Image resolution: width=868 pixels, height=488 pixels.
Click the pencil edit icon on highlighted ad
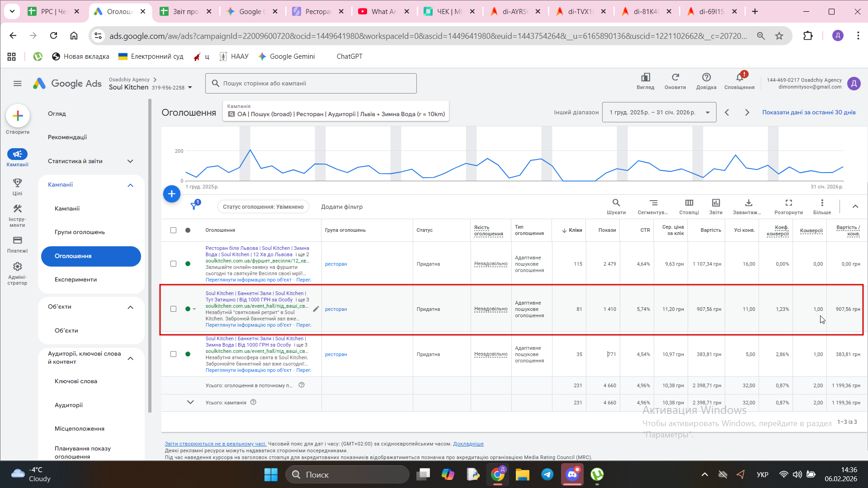(x=316, y=309)
